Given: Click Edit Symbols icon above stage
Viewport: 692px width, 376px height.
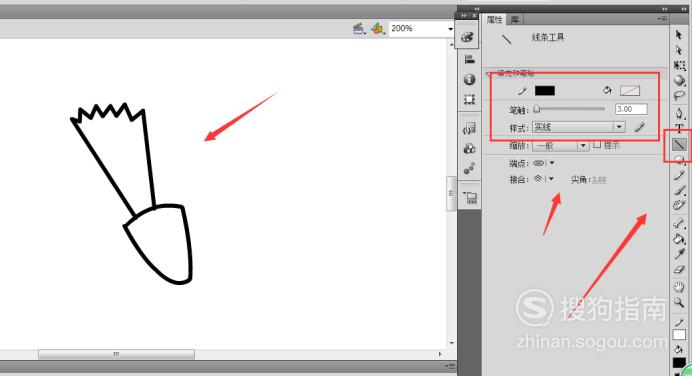Looking at the screenshot, I should pos(377,29).
